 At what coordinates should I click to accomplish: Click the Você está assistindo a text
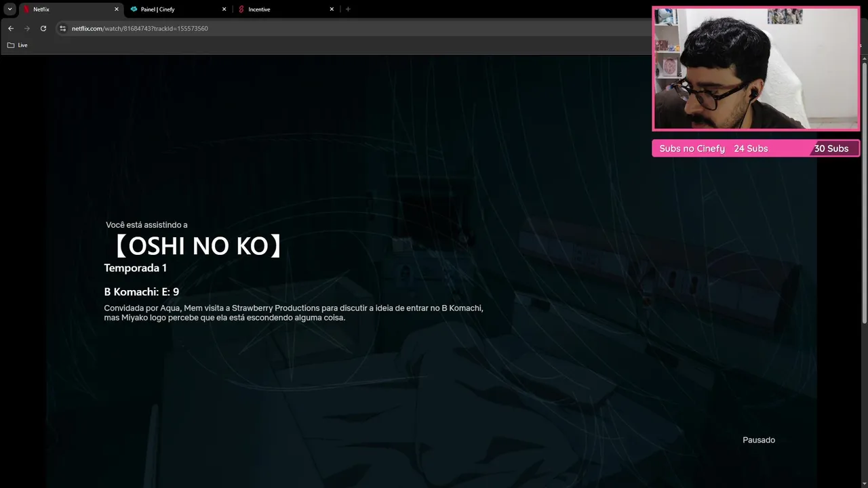click(146, 224)
